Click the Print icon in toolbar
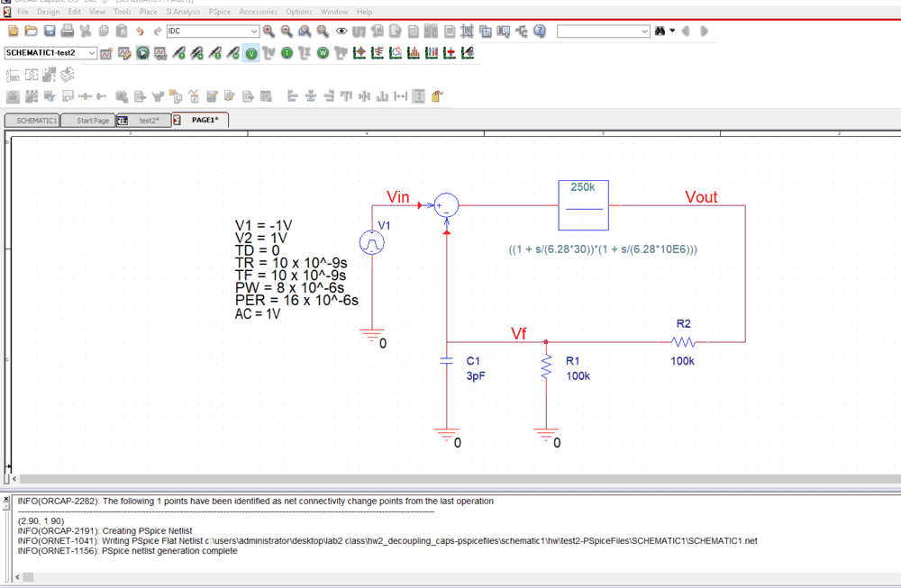This screenshot has width=901, height=588. [67, 32]
